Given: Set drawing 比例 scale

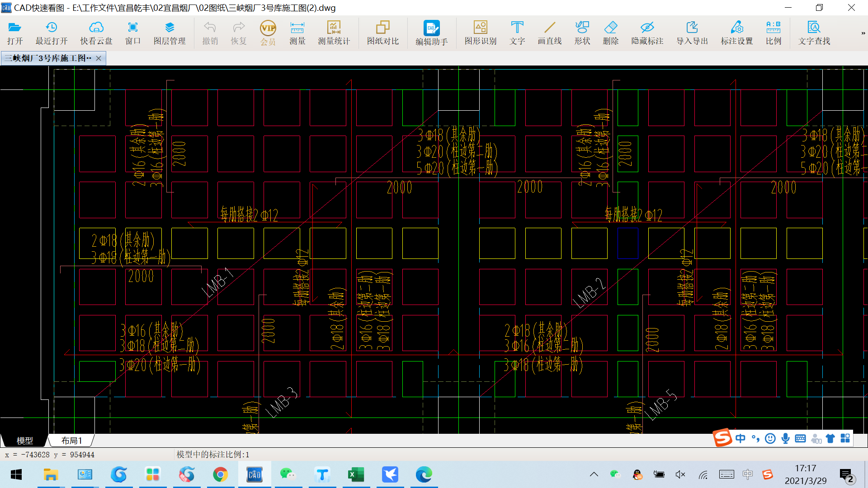Looking at the screenshot, I should [774, 33].
